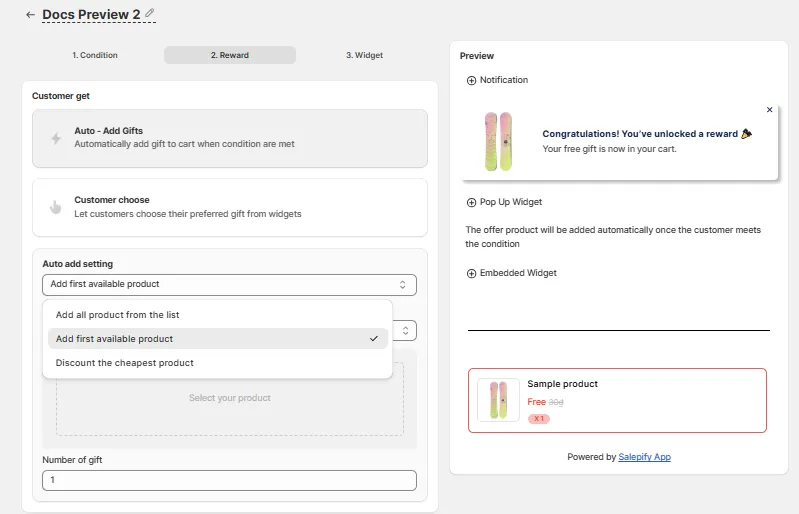Click the hand pointer icon on Customer choose

click(x=55, y=207)
